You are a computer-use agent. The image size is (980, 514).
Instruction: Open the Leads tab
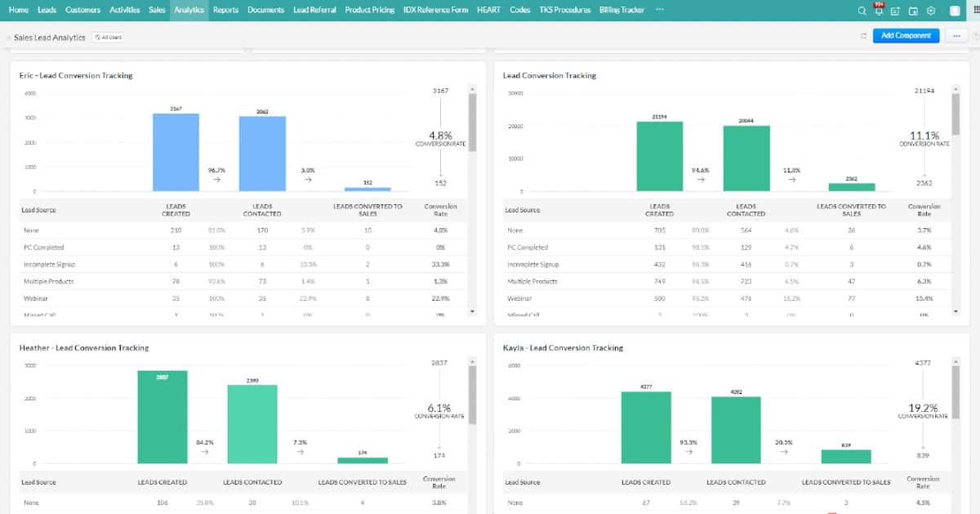(x=47, y=10)
